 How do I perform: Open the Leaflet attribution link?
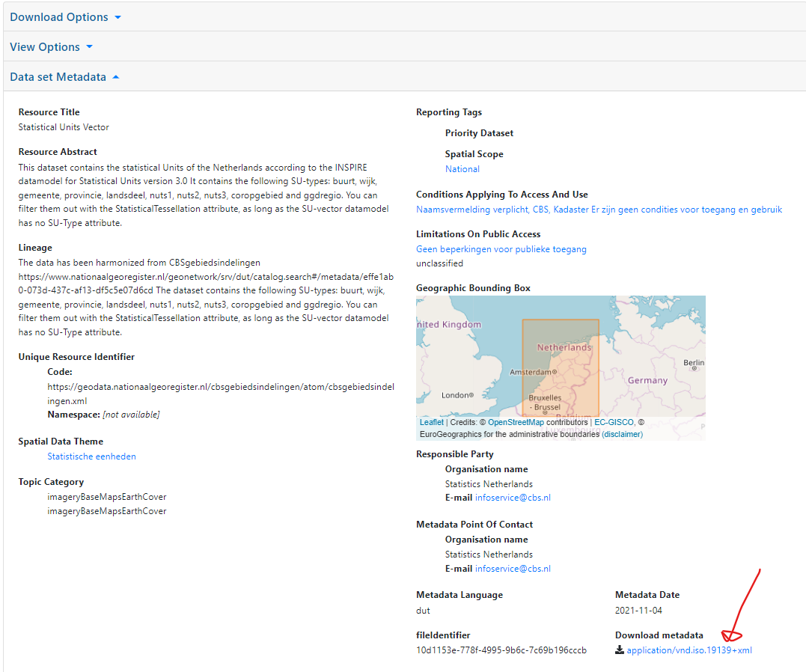click(431, 422)
